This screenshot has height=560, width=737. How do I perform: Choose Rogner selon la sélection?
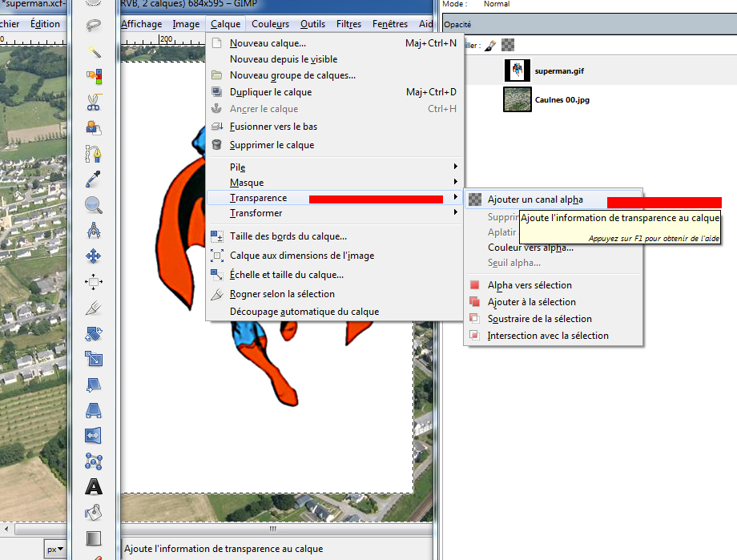tap(335, 294)
